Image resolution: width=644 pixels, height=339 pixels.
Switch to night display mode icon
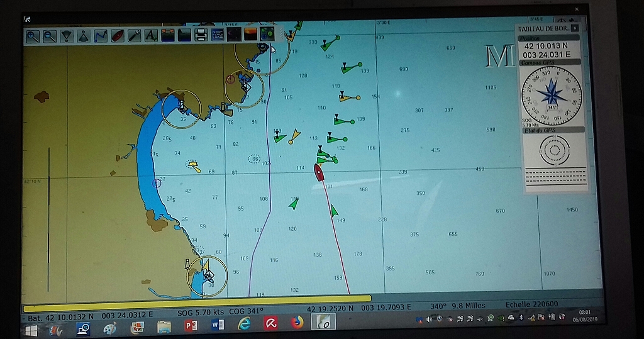point(234,35)
